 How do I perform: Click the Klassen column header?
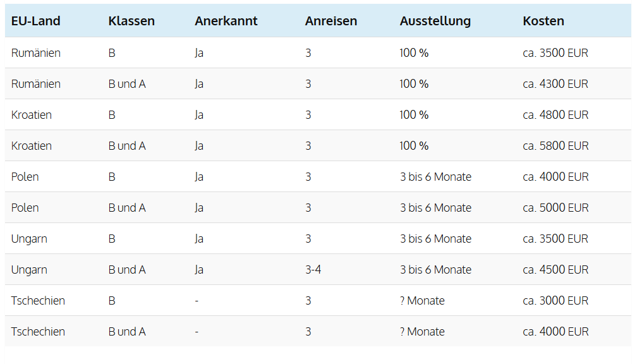[131, 21]
